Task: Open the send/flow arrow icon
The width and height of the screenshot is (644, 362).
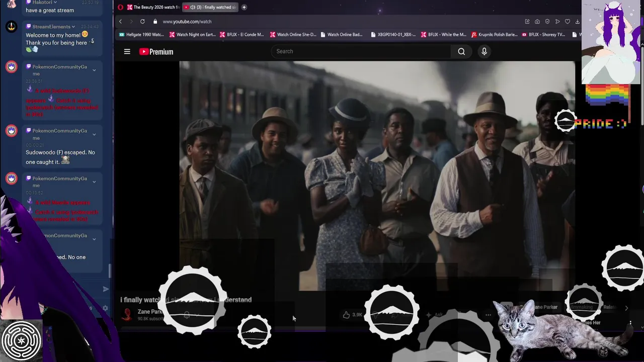Action: pos(557,22)
